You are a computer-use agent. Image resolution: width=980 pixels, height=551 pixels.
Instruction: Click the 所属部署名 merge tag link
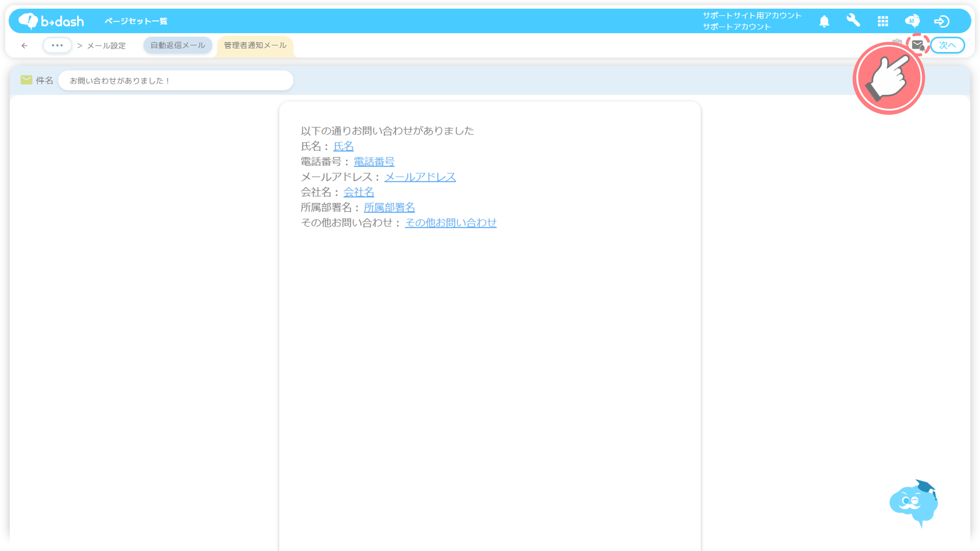click(x=389, y=207)
